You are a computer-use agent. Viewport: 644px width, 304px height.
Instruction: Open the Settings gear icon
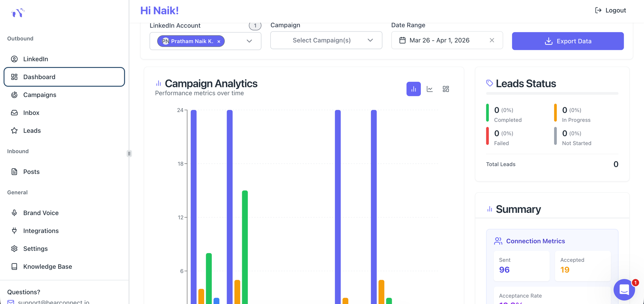point(14,249)
